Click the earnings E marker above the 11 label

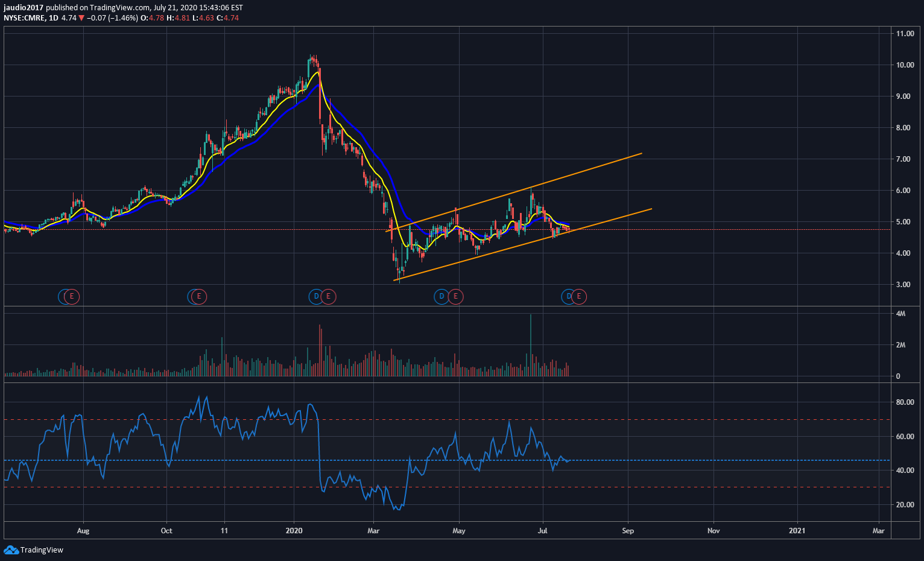pos(199,296)
